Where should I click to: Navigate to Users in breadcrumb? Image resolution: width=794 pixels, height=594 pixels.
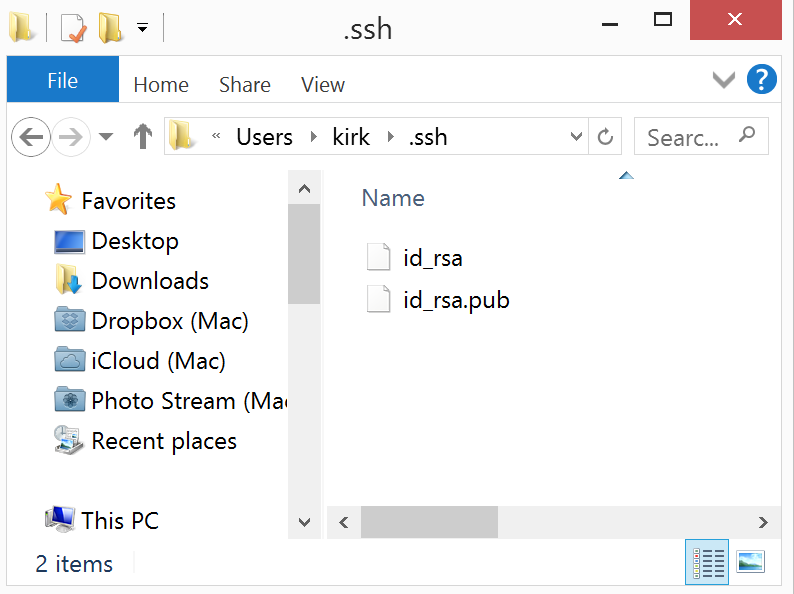[x=265, y=137]
